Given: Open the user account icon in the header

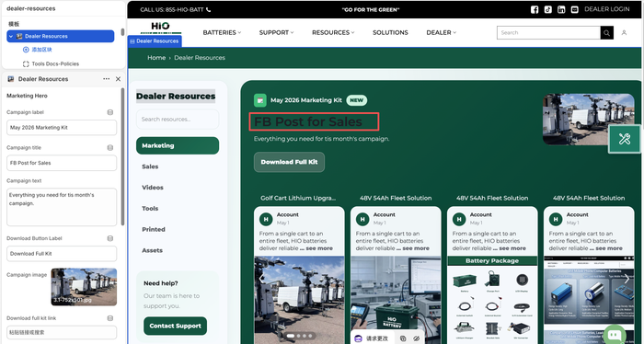Looking at the screenshot, I should (624, 32).
